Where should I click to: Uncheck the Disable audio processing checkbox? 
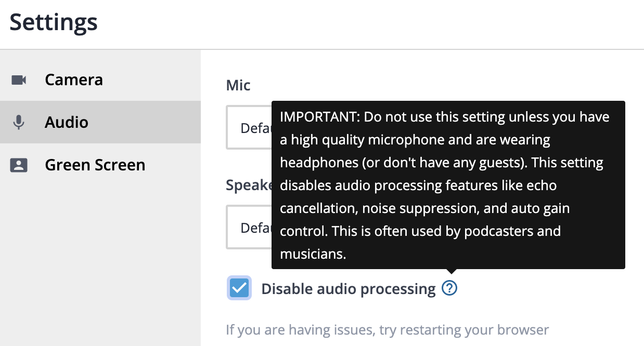239,288
